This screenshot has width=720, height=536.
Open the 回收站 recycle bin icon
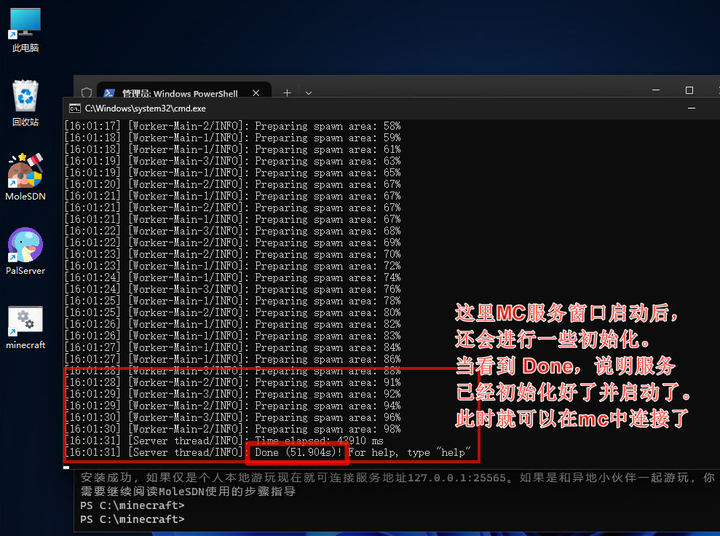click(x=25, y=103)
